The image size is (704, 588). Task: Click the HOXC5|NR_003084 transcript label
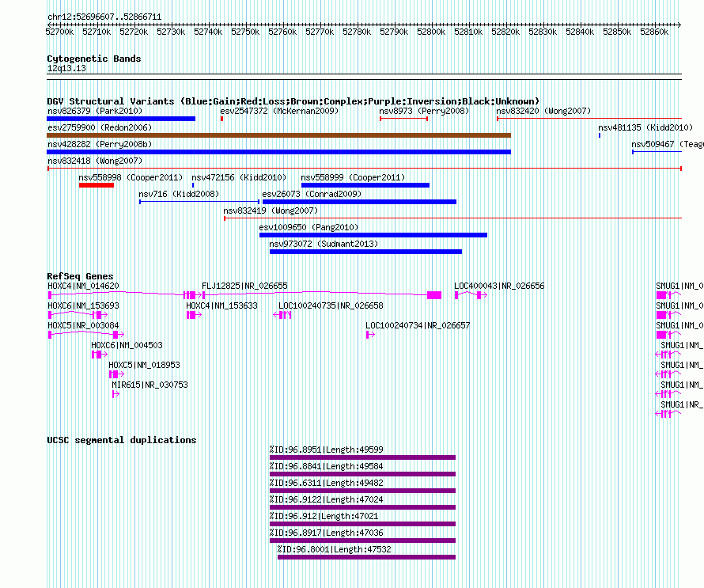[x=84, y=325]
